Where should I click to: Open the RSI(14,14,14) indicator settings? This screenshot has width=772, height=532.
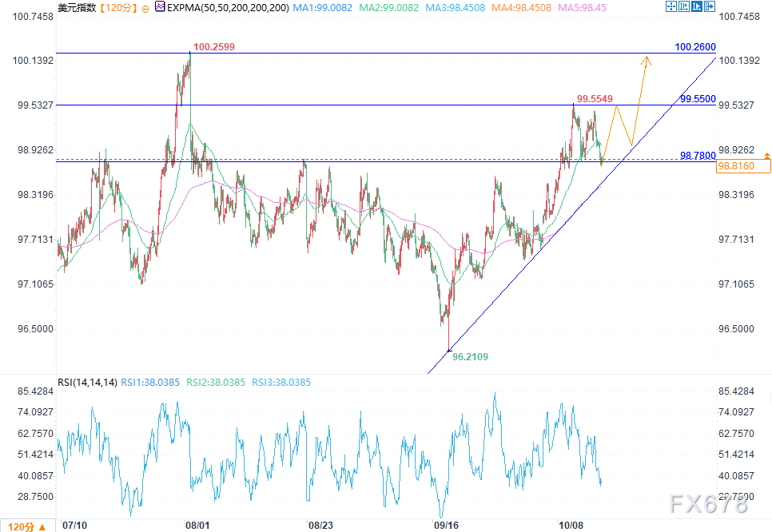pos(86,383)
